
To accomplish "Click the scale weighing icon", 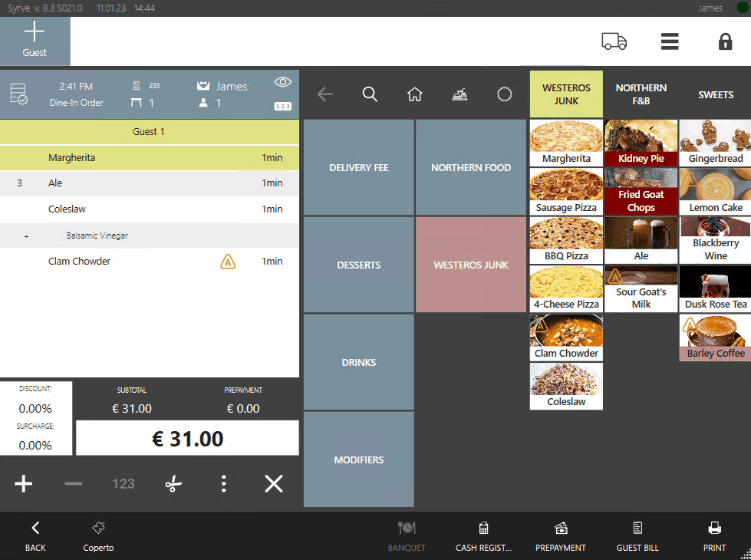I will pos(459,94).
